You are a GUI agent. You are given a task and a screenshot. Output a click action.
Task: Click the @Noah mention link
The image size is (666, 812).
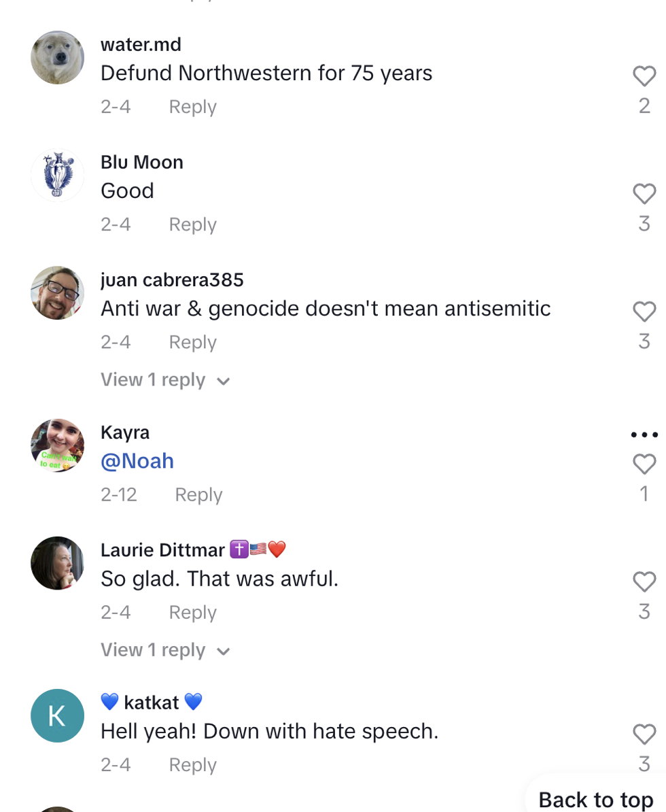coord(137,461)
